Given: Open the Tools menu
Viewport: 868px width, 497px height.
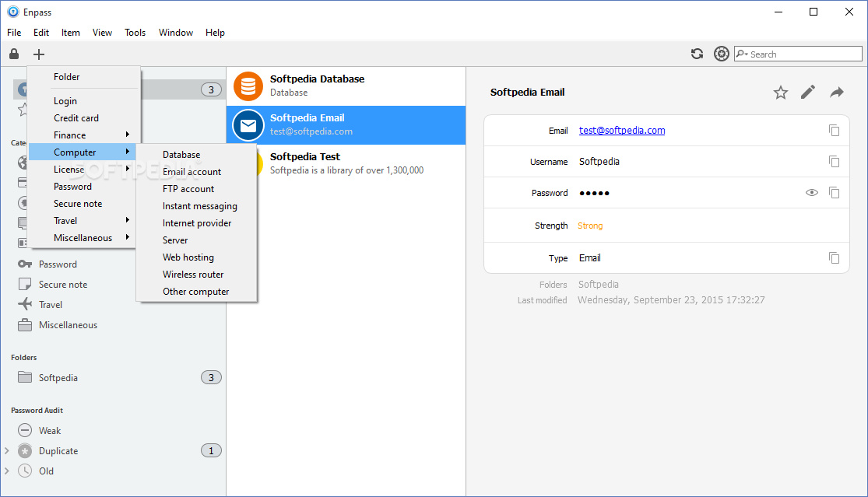Looking at the screenshot, I should pos(135,33).
